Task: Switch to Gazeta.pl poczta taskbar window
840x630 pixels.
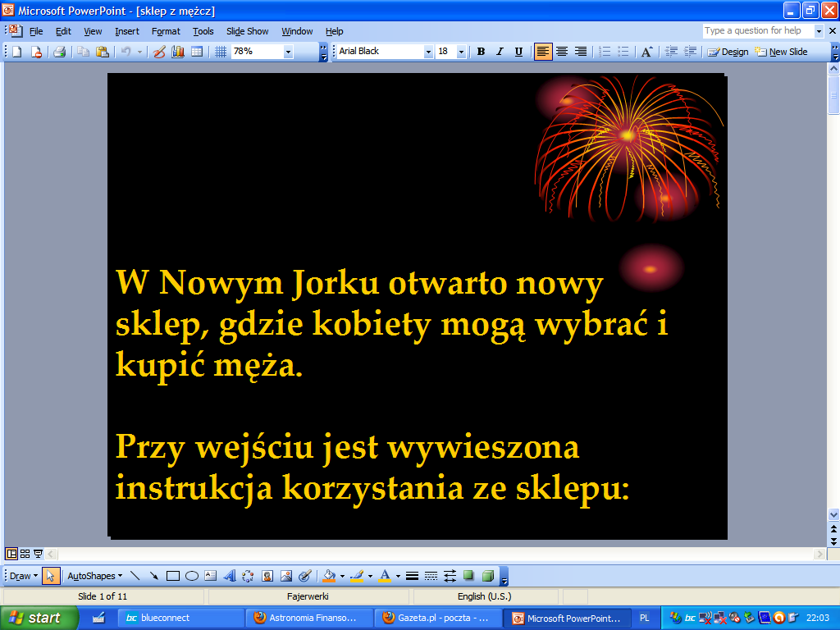Action: click(x=438, y=618)
